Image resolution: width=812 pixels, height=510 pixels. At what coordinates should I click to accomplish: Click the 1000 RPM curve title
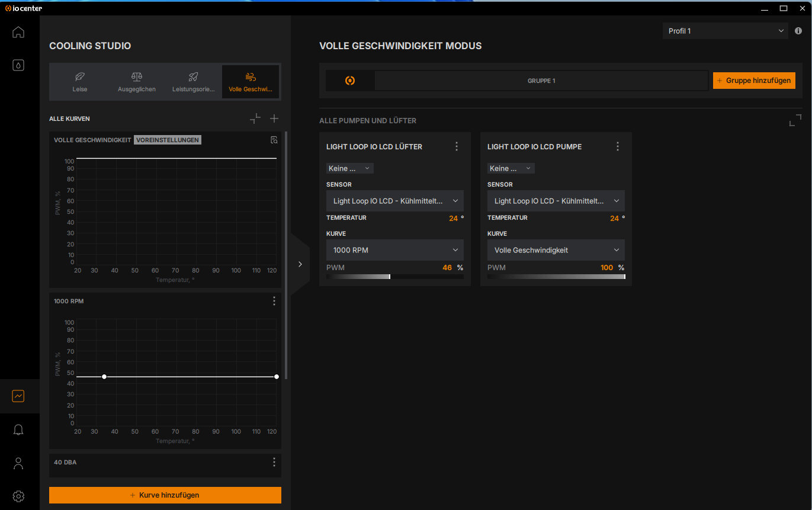(x=69, y=301)
